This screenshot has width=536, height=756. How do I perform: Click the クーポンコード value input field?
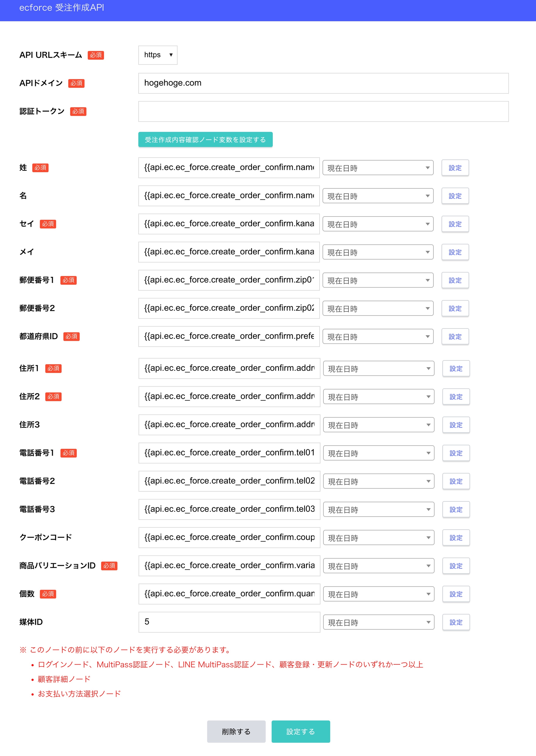(229, 538)
